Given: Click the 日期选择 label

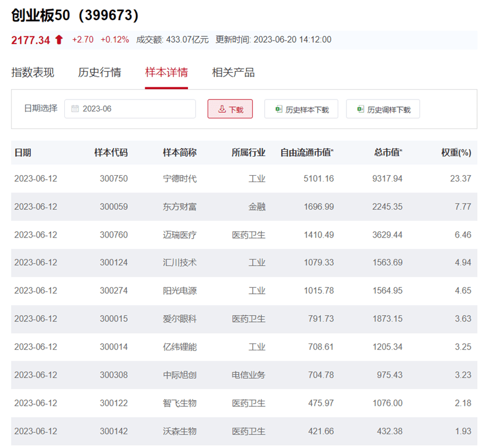Looking at the screenshot, I should pyautogui.click(x=40, y=108).
